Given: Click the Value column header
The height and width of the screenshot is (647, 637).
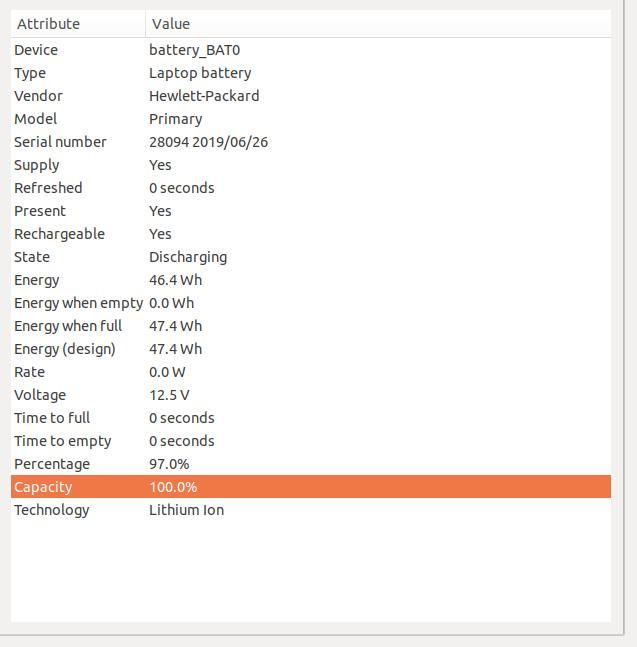Looking at the screenshot, I should [378, 24].
